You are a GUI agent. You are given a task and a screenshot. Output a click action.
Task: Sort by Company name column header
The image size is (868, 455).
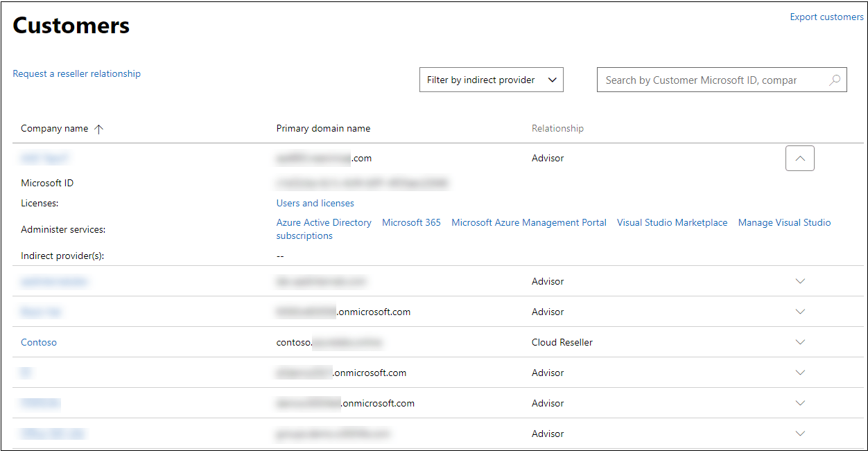point(55,128)
